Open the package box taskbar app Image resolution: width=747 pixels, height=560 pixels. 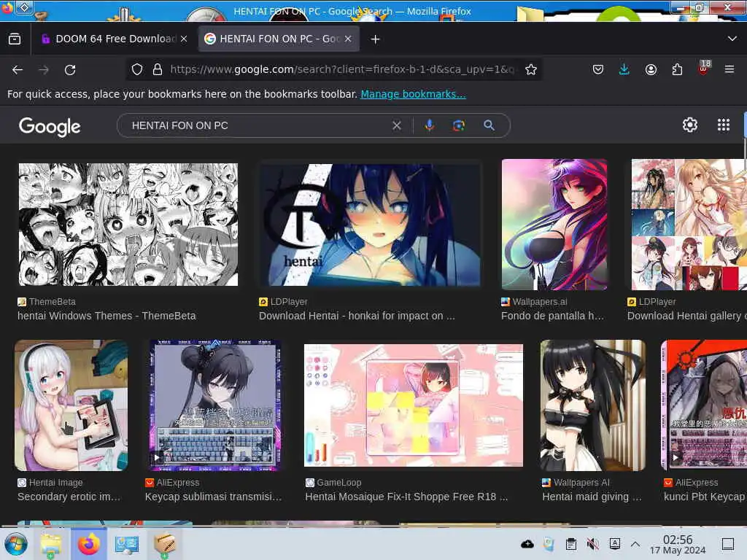[x=165, y=544]
